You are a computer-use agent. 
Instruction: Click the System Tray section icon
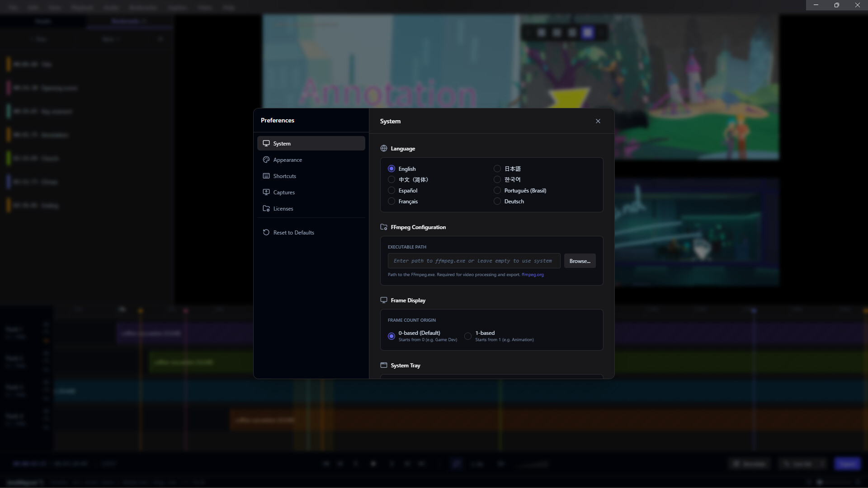pyautogui.click(x=384, y=366)
